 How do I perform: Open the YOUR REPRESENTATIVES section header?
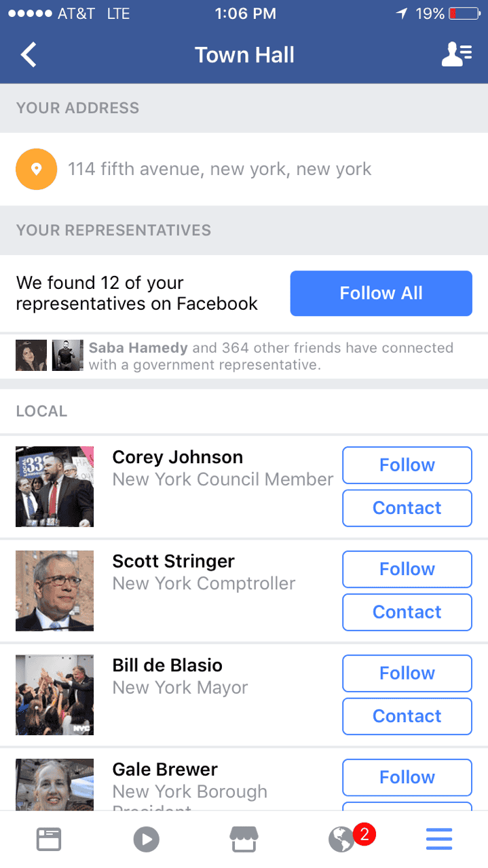click(x=113, y=231)
